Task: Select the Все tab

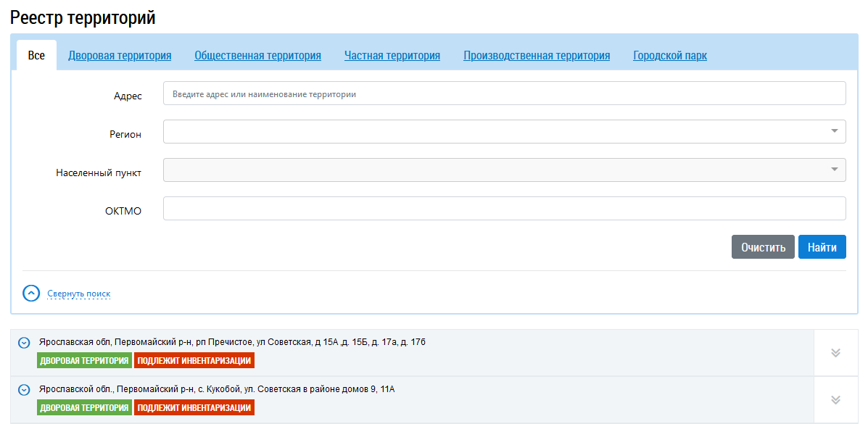Action: (36, 55)
